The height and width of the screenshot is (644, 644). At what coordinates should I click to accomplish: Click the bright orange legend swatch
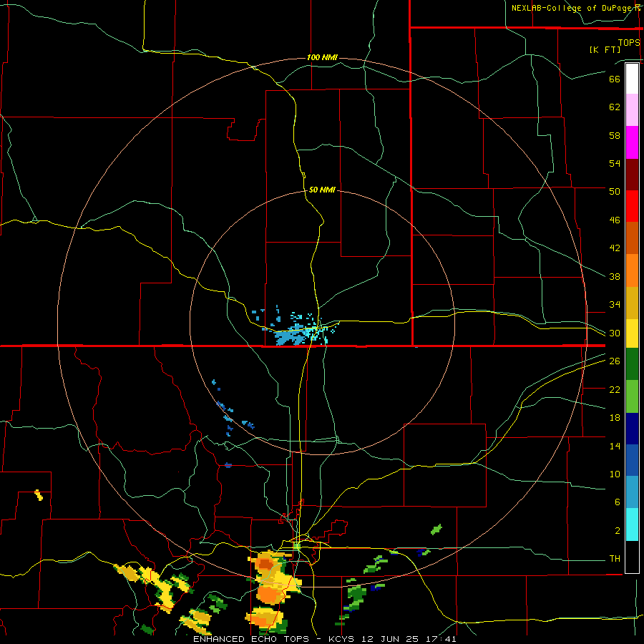tap(632, 270)
